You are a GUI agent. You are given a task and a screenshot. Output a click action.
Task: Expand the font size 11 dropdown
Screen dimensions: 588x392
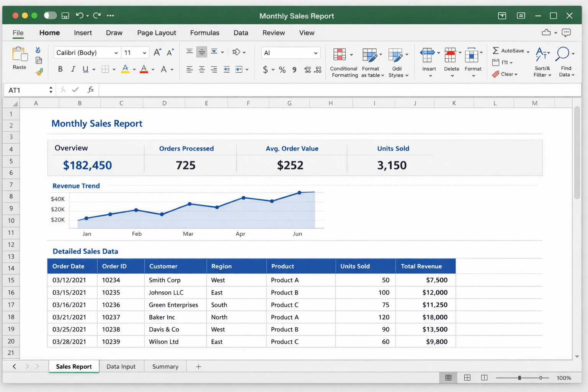click(x=144, y=53)
